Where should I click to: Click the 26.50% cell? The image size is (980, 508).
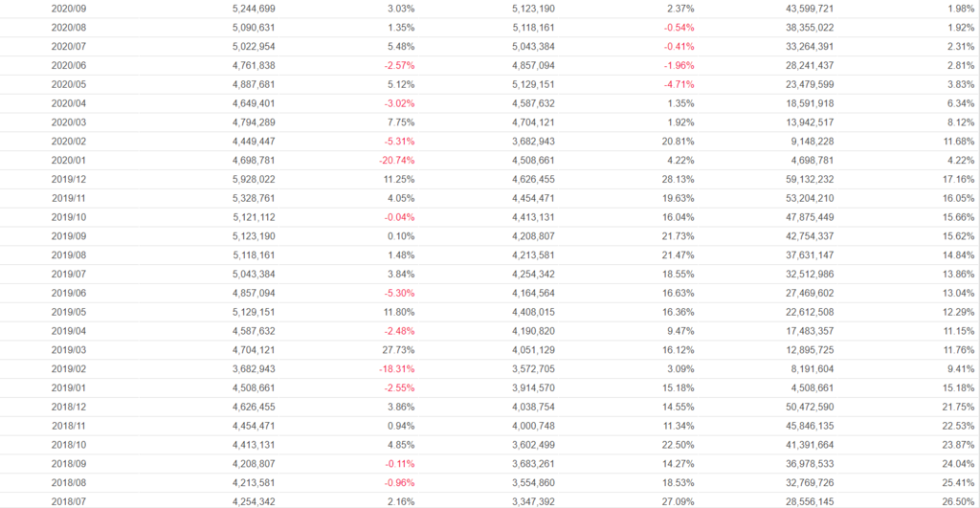pyautogui.click(x=958, y=501)
